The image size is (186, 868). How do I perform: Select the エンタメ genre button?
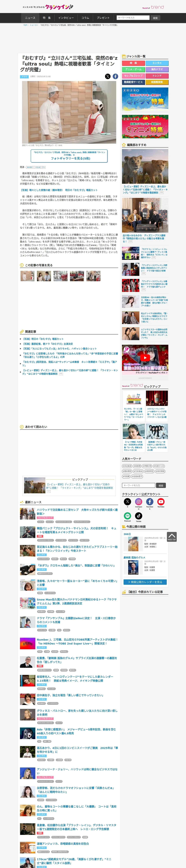point(157,63)
